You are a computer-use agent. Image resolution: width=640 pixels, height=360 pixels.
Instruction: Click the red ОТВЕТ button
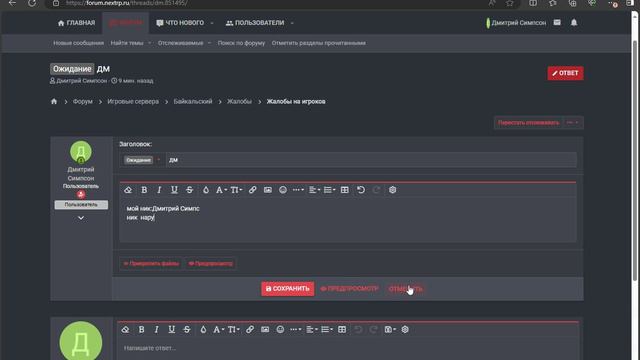tap(565, 73)
